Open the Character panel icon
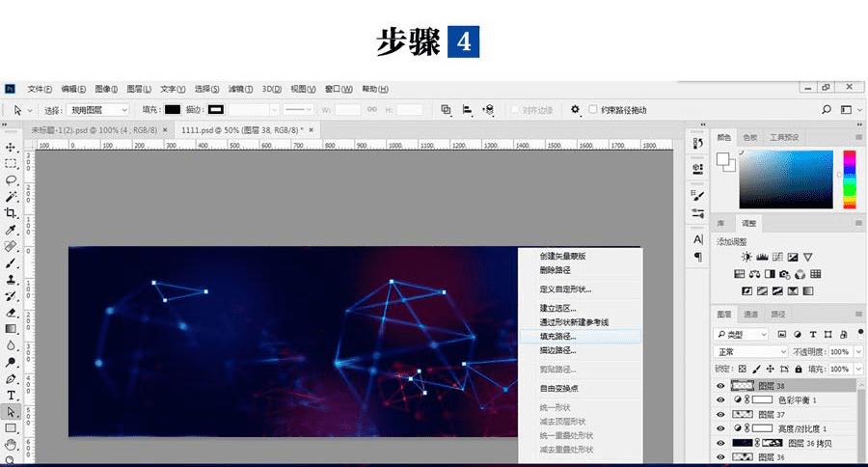868x467 pixels. tap(697, 239)
